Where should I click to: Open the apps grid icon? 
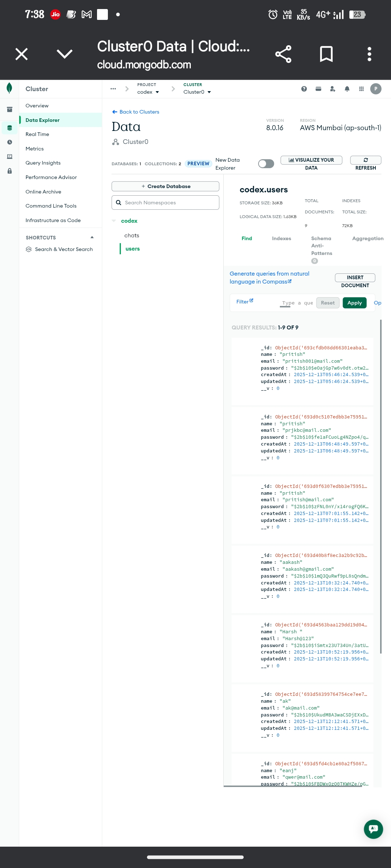361,89
